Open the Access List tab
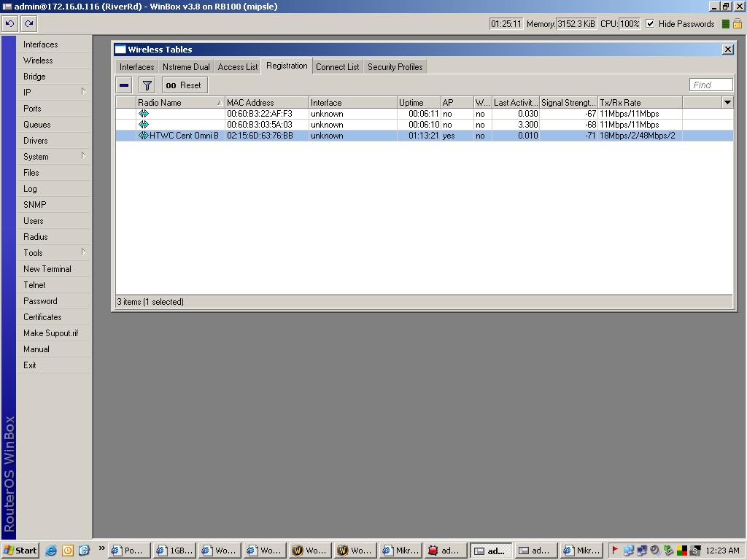The height and width of the screenshot is (560, 747). click(237, 66)
